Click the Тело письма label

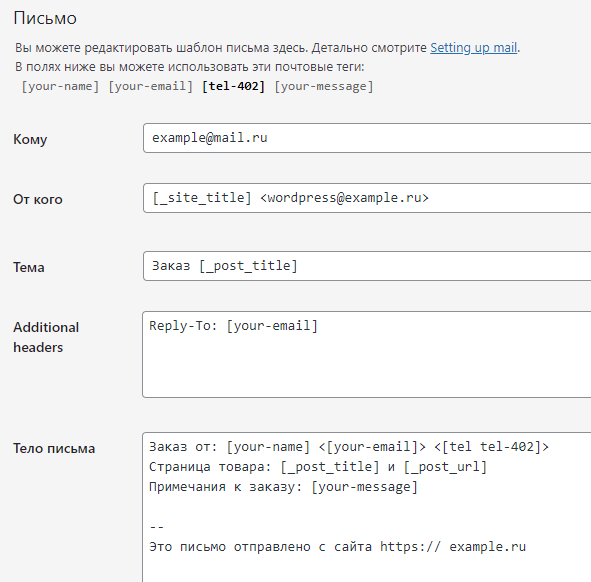pyautogui.click(x=54, y=448)
